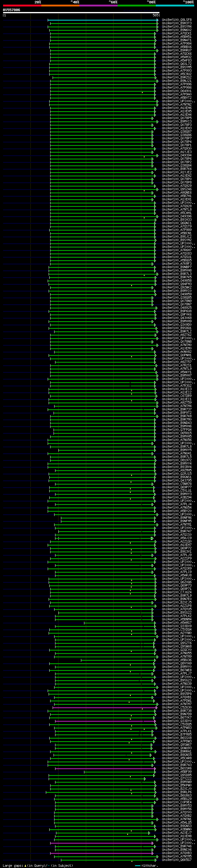Select the cyan alignment bar for UniRef100_Q9LSF8
The width and height of the screenshot is (197, 868).
(103, 20)
